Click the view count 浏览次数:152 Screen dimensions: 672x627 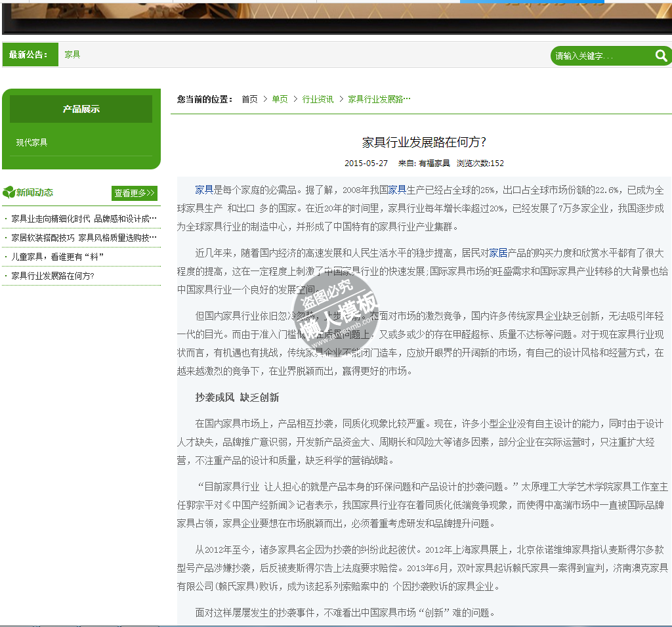coord(480,163)
